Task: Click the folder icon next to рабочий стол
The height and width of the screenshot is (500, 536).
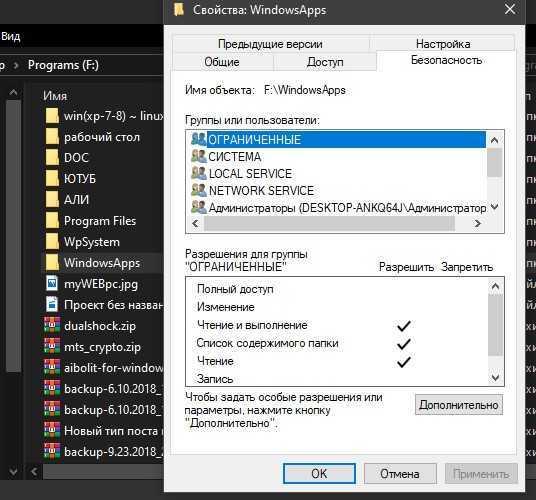Action: (x=52, y=137)
